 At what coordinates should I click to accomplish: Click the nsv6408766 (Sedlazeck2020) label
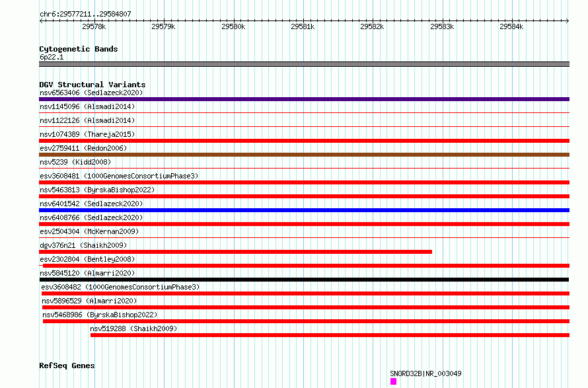(x=91, y=217)
